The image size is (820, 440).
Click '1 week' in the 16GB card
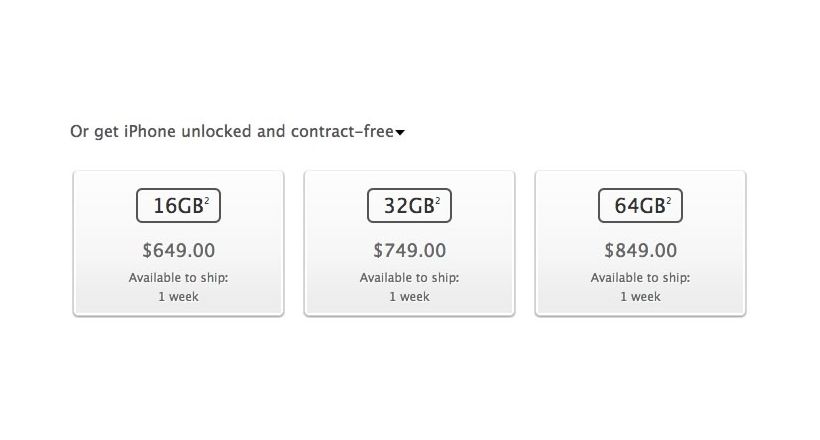(x=178, y=297)
